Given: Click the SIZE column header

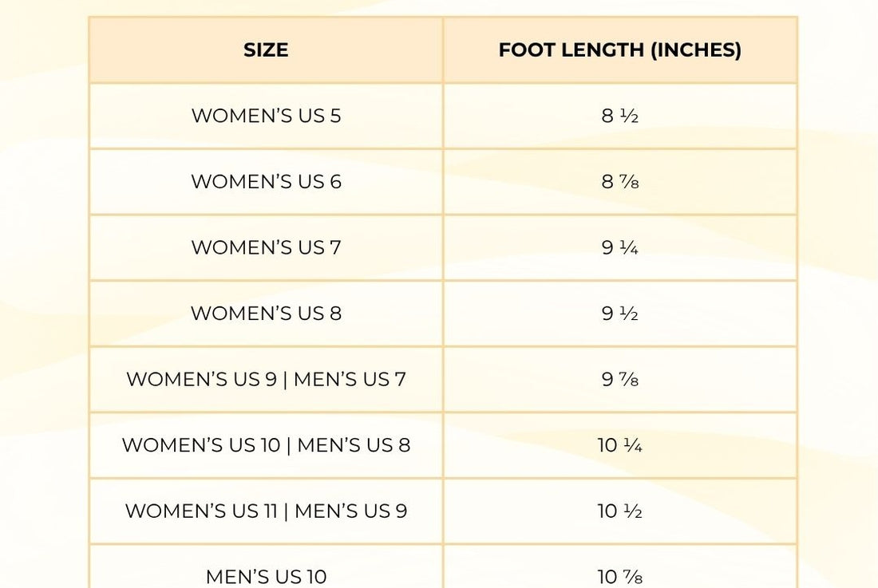Looking at the screenshot, I should [x=266, y=50].
